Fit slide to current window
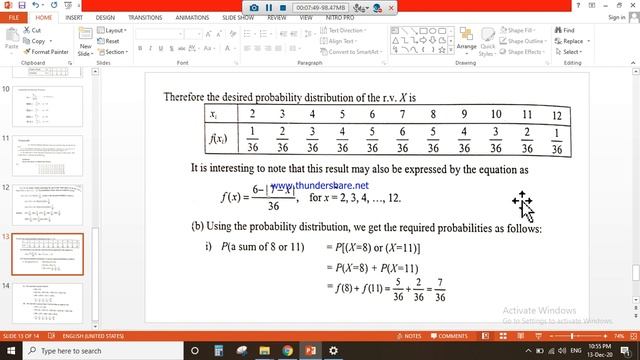Viewport: 640px width, 360px height. (633, 336)
